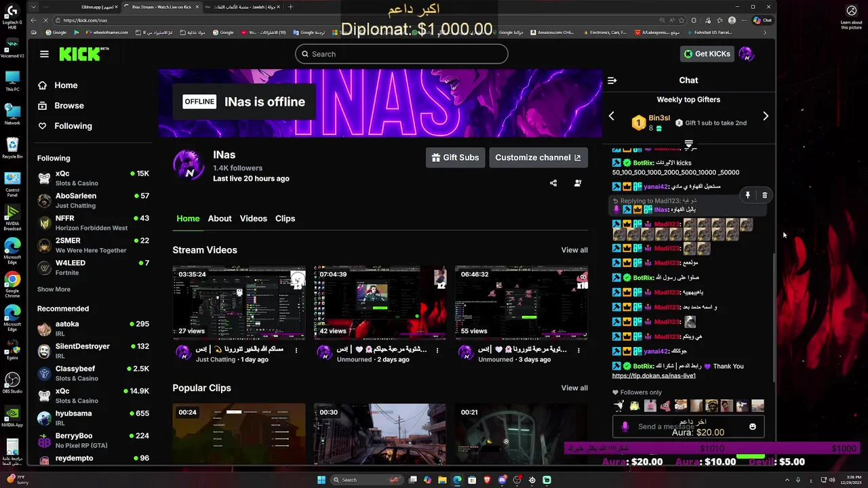868x488 pixels.
Task: Open the tip.dokan.sa link in chat
Action: tap(654, 375)
